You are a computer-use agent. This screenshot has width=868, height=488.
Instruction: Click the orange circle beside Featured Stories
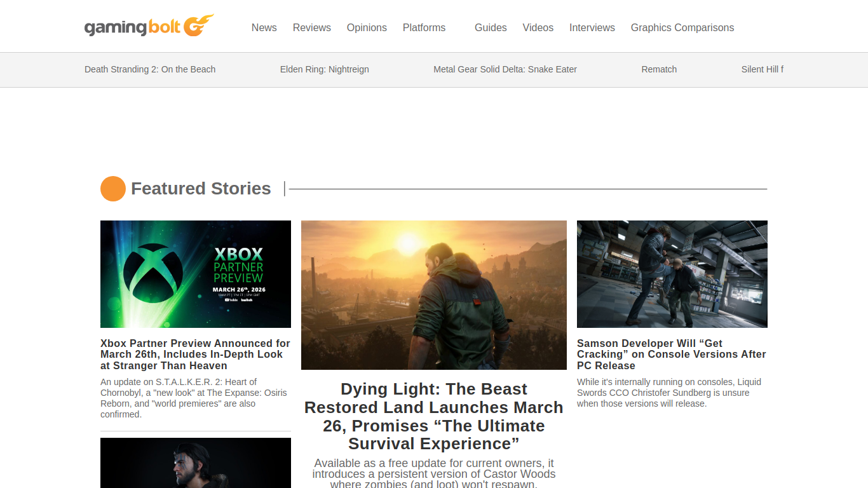113,189
